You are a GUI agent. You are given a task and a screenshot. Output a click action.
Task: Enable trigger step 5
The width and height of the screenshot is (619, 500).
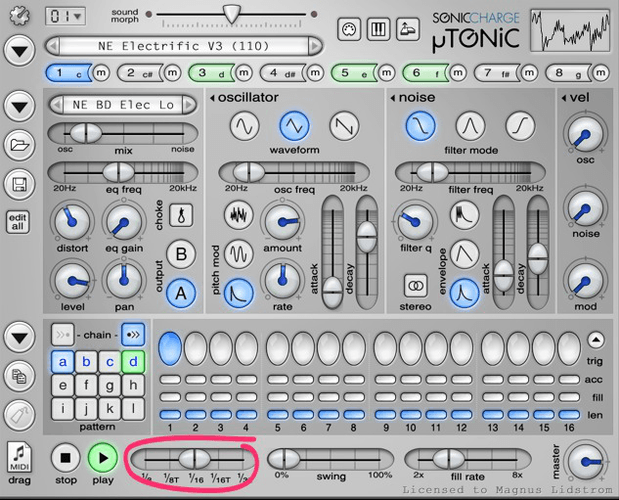coord(278,349)
